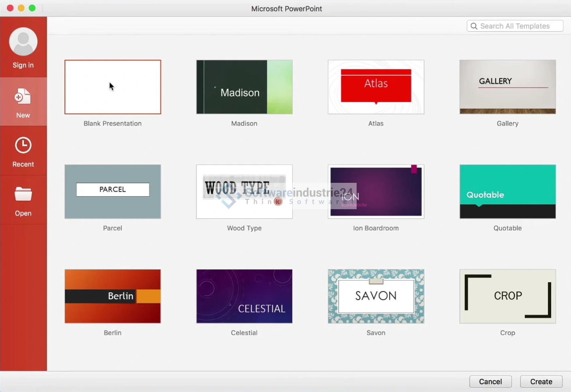The image size is (571, 392).
Task: Select the Blank Presentation thumbnail
Action: click(x=113, y=87)
